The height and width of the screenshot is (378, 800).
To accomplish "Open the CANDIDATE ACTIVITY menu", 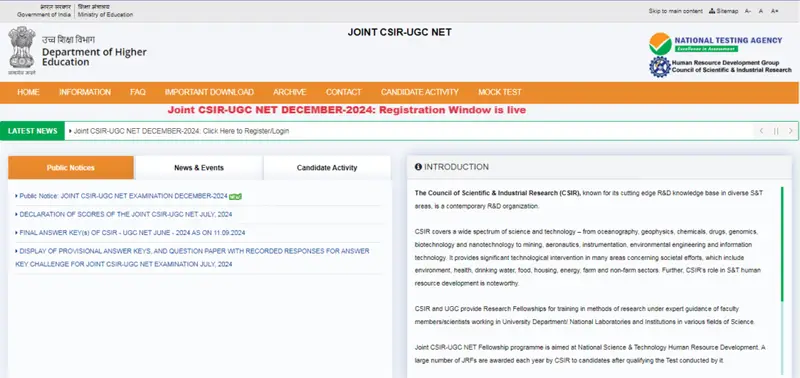I will [419, 92].
